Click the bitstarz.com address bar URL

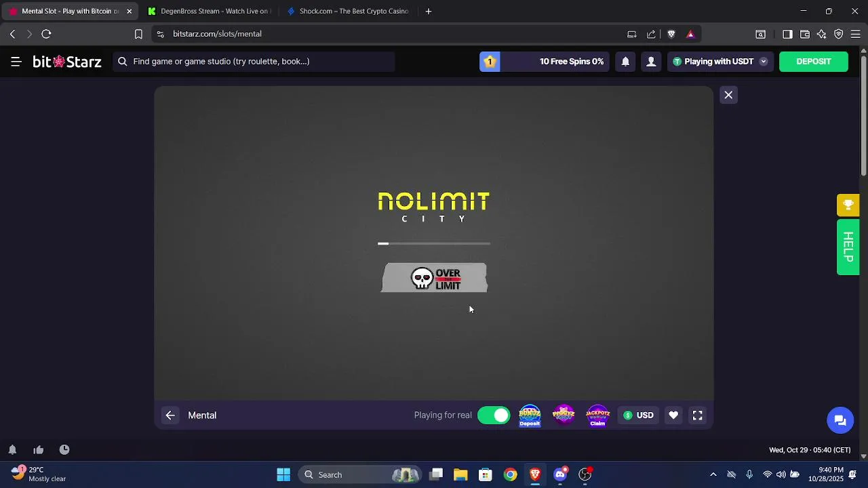(217, 34)
